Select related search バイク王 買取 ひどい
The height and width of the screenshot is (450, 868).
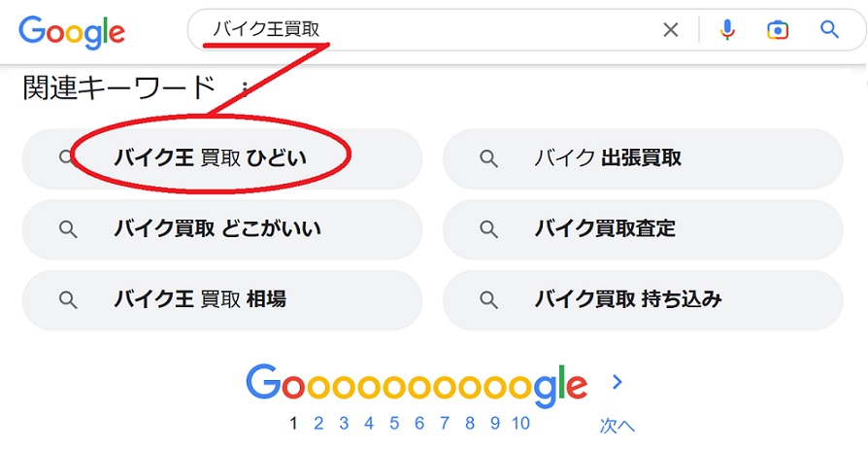click(222, 159)
